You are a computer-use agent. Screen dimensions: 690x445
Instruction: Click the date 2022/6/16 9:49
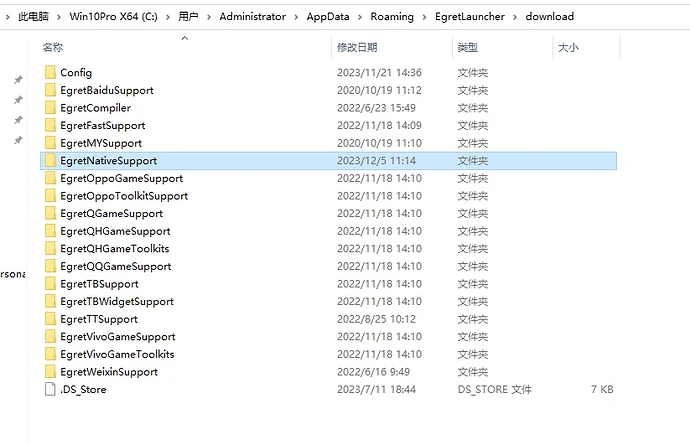pos(373,372)
